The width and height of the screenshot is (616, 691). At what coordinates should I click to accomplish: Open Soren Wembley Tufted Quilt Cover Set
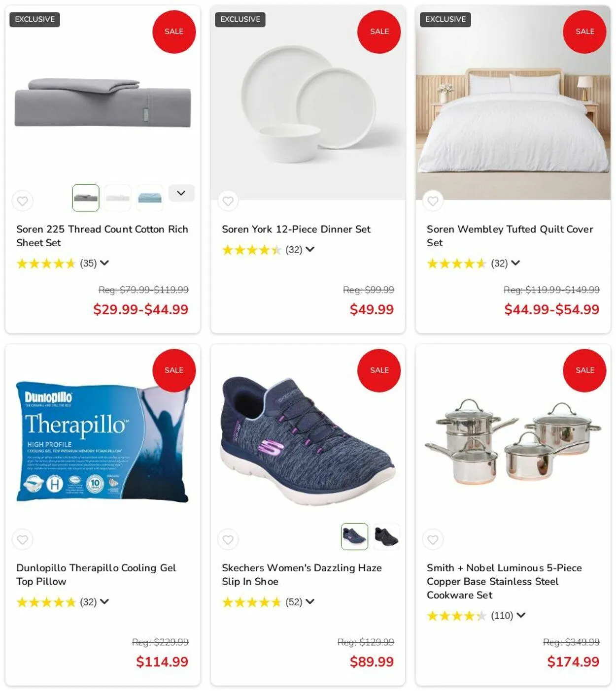tap(510, 236)
